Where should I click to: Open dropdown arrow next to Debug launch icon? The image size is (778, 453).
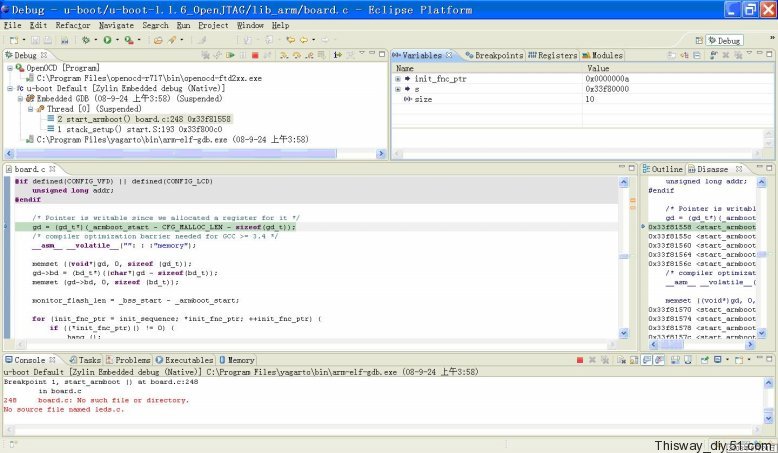[x=96, y=40]
